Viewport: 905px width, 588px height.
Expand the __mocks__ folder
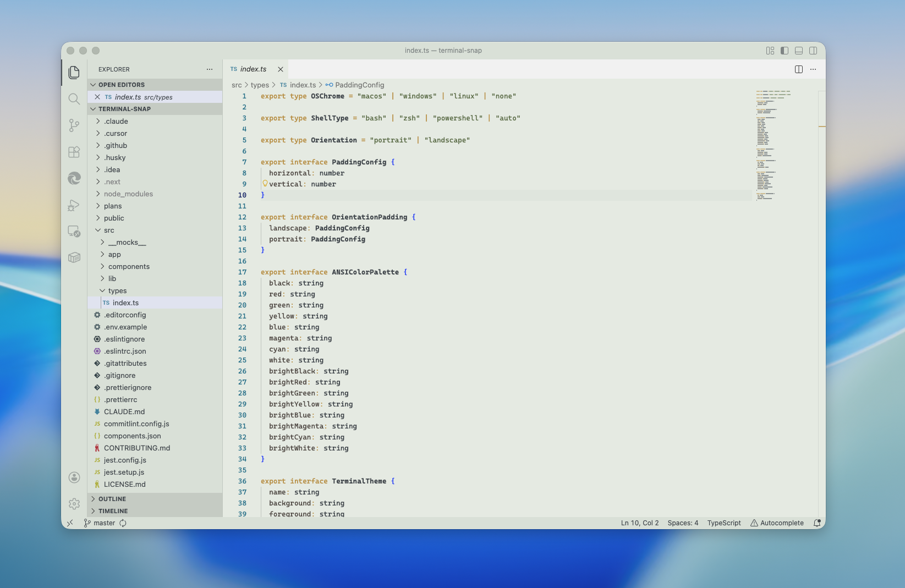155,242
